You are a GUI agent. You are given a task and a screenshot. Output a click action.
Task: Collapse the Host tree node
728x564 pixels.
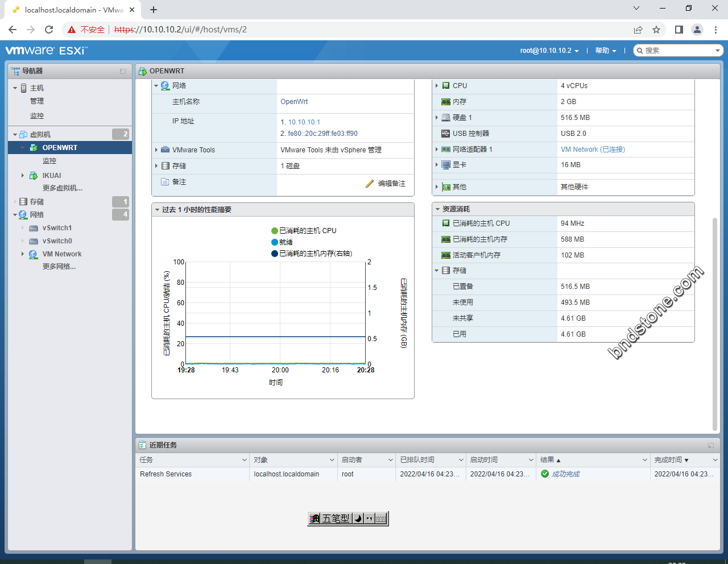coord(15,88)
